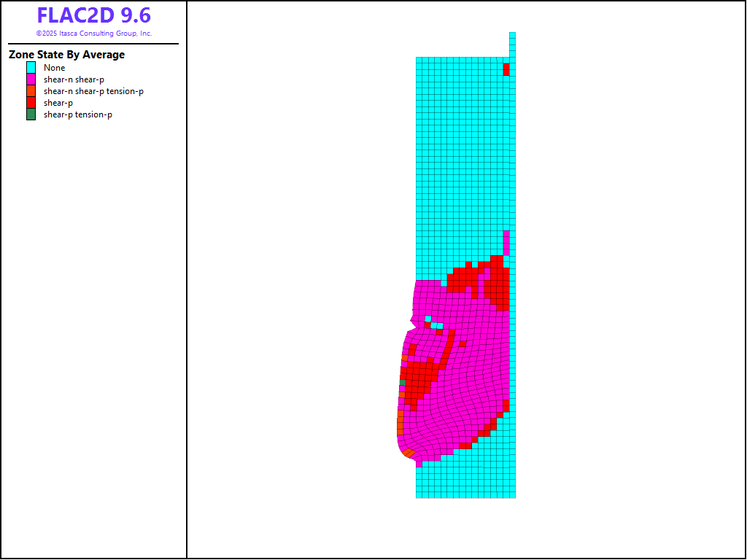Click the isolated red zone near mesh top
This screenshot has height=560, width=747.
click(x=506, y=69)
